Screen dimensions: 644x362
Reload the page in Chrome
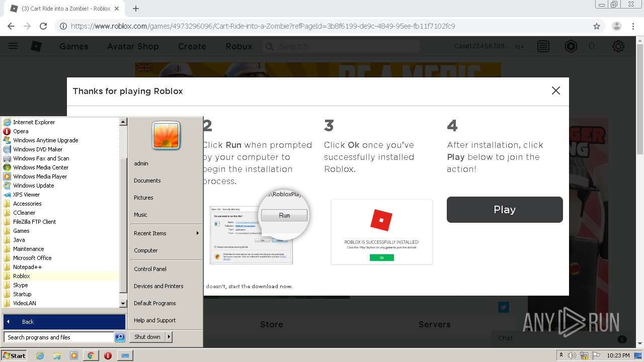[43, 26]
